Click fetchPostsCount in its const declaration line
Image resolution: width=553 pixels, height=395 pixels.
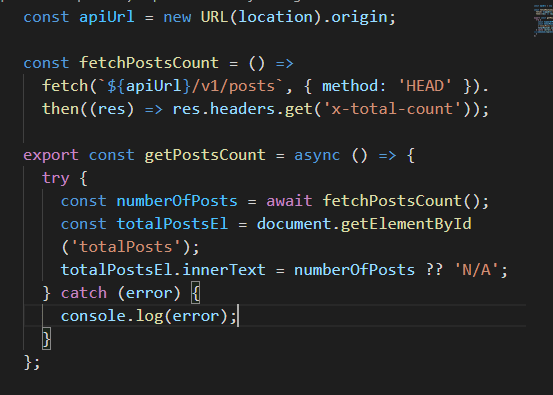pos(149,63)
